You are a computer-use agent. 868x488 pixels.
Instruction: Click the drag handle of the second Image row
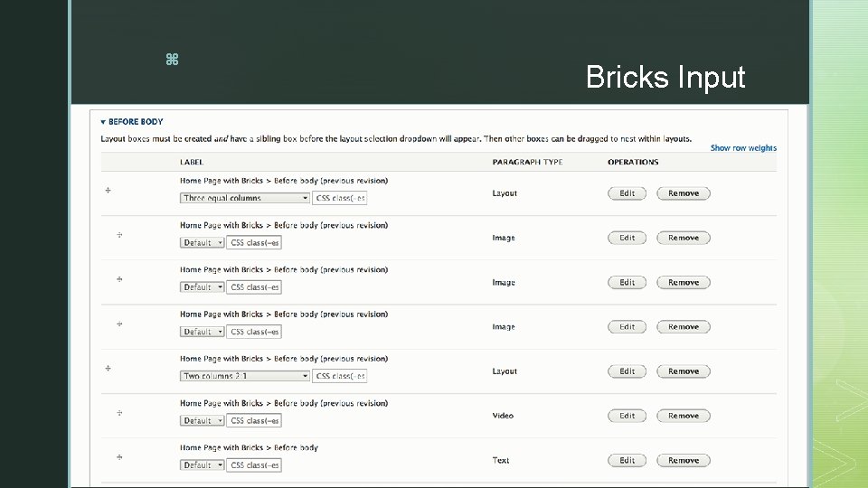[x=119, y=279]
